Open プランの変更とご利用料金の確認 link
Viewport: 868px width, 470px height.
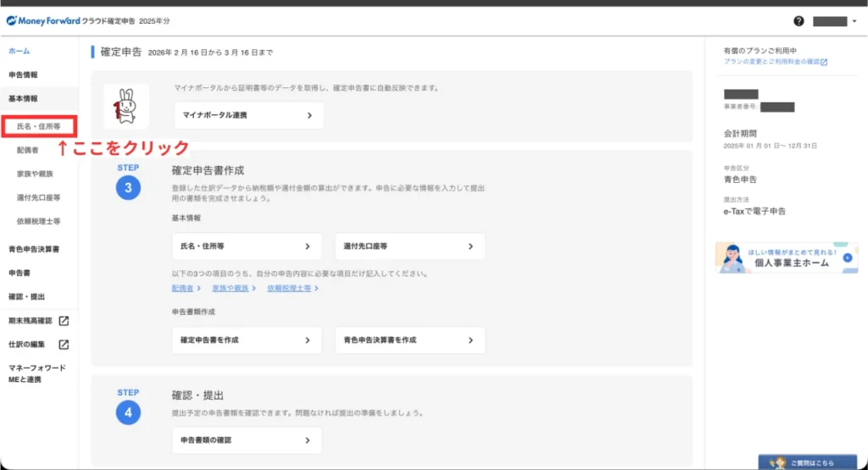coord(771,61)
